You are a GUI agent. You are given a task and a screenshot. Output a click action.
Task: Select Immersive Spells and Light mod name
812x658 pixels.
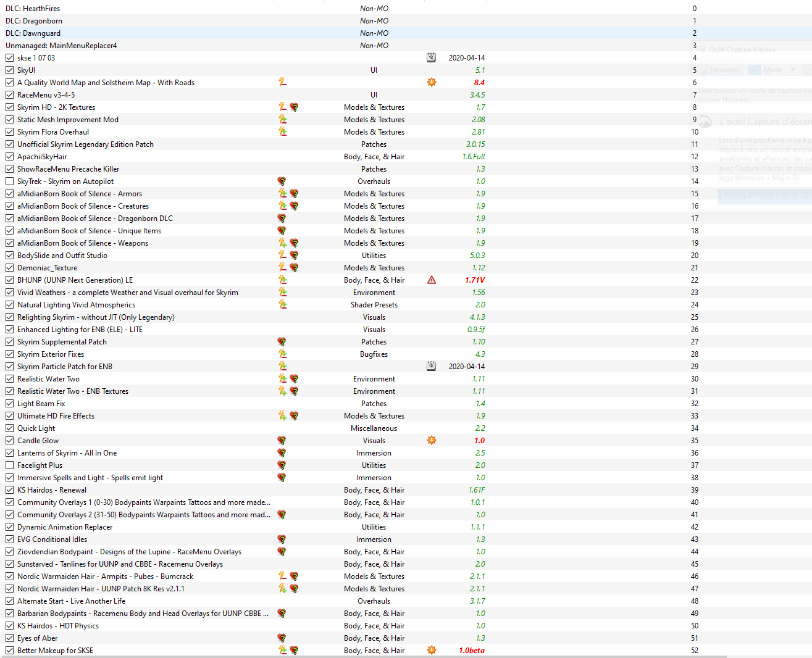90,477
